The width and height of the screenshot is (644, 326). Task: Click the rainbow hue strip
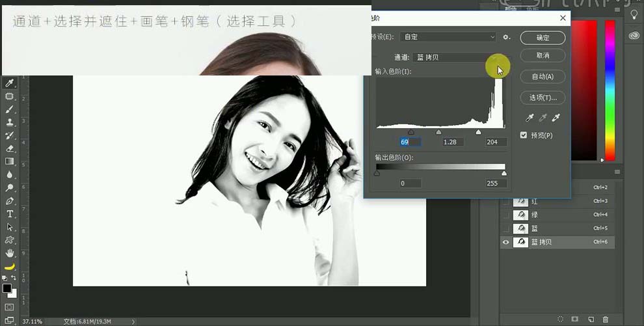(x=610, y=90)
